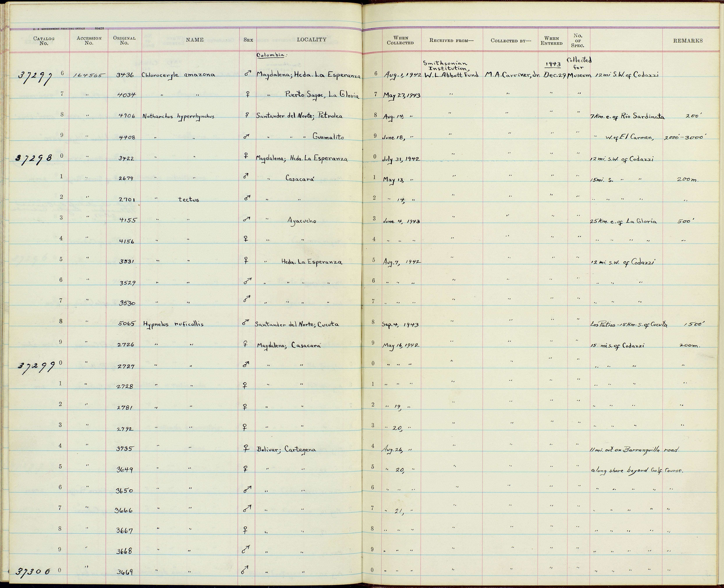
Task: Click original number 2726
Action: coord(126,345)
